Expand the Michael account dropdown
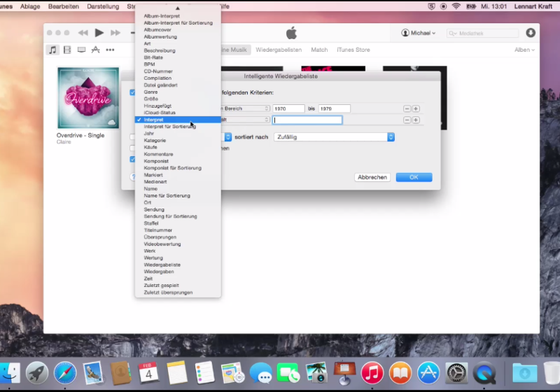The height and width of the screenshot is (392, 560). coord(418,33)
